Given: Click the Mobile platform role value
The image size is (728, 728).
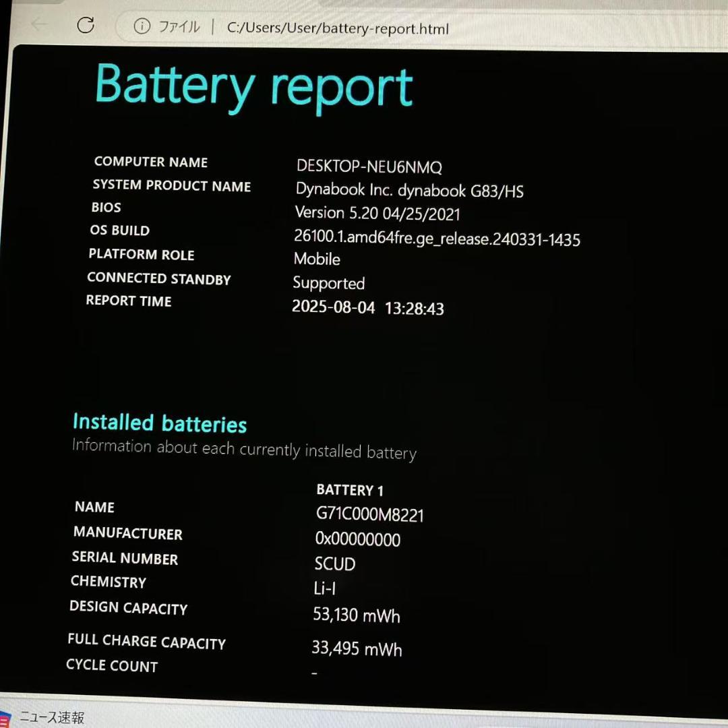Looking at the screenshot, I should 317,259.
